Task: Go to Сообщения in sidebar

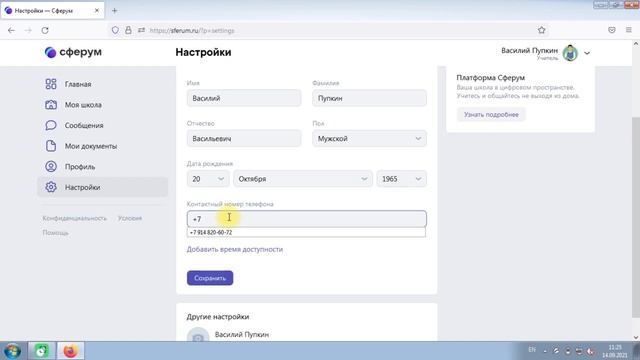Action: [84, 125]
